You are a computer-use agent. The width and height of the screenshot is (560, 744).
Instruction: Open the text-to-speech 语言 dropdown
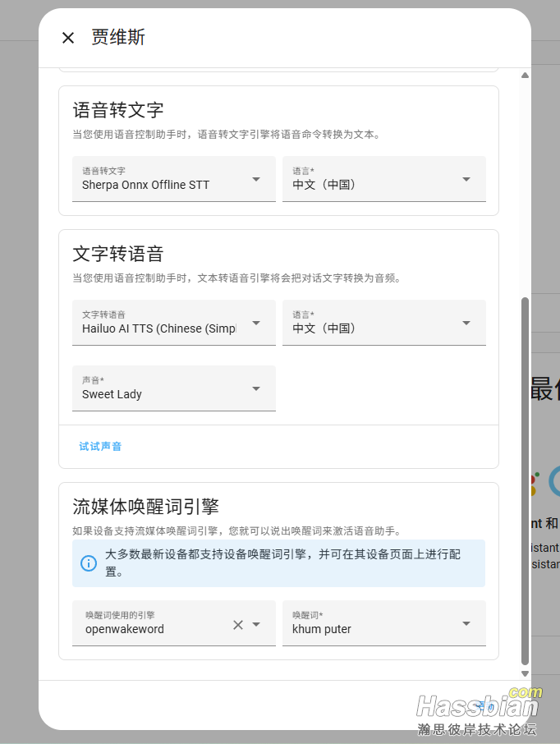(384, 323)
